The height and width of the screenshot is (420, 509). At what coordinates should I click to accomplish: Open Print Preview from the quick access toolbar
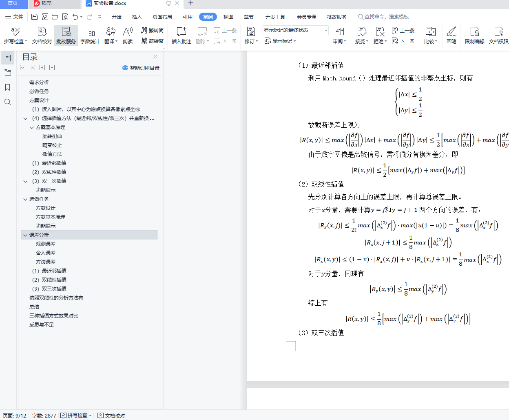(x=65, y=17)
